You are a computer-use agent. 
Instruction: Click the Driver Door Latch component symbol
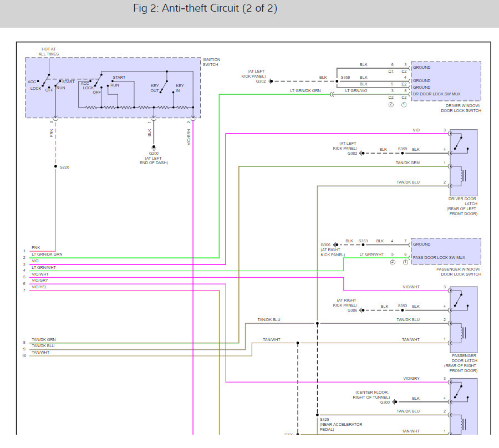[x=464, y=162]
